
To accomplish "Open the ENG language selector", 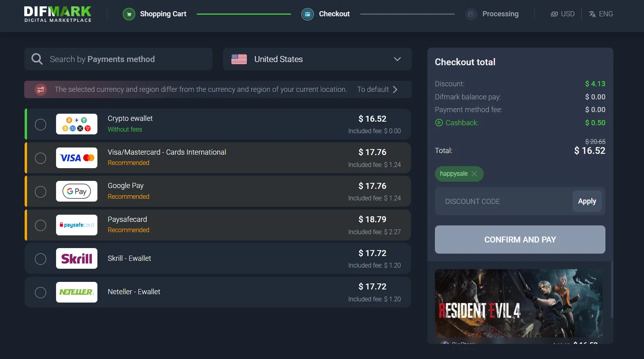I will [601, 14].
